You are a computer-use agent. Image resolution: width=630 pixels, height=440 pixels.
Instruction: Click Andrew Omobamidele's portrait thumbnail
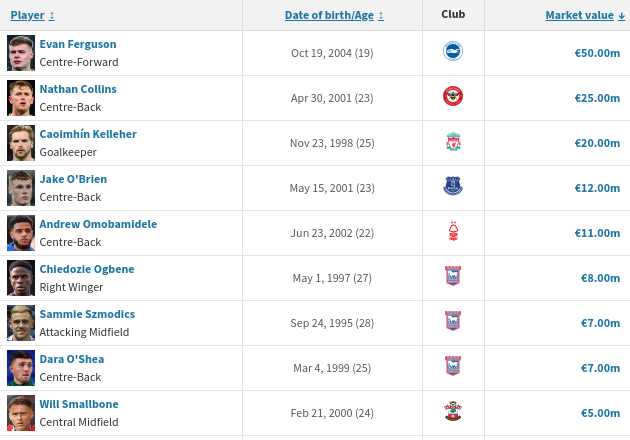[x=20, y=233]
